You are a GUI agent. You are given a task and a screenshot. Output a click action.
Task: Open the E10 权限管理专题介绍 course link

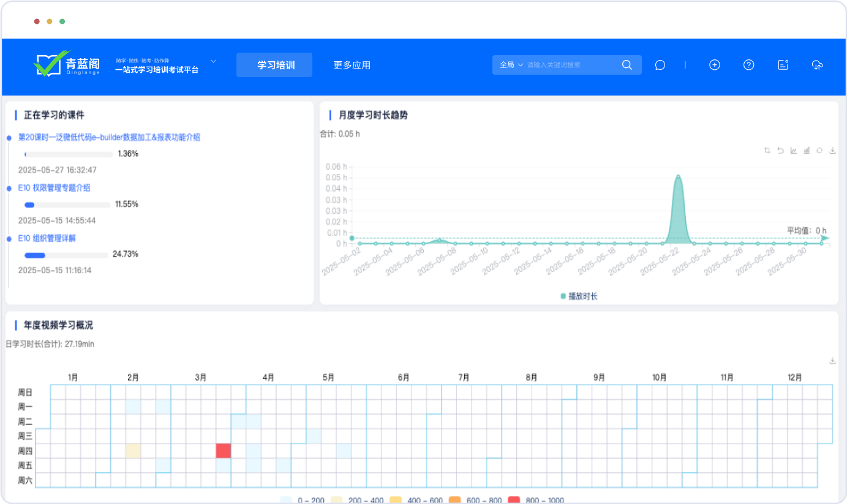[x=54, y=188]
